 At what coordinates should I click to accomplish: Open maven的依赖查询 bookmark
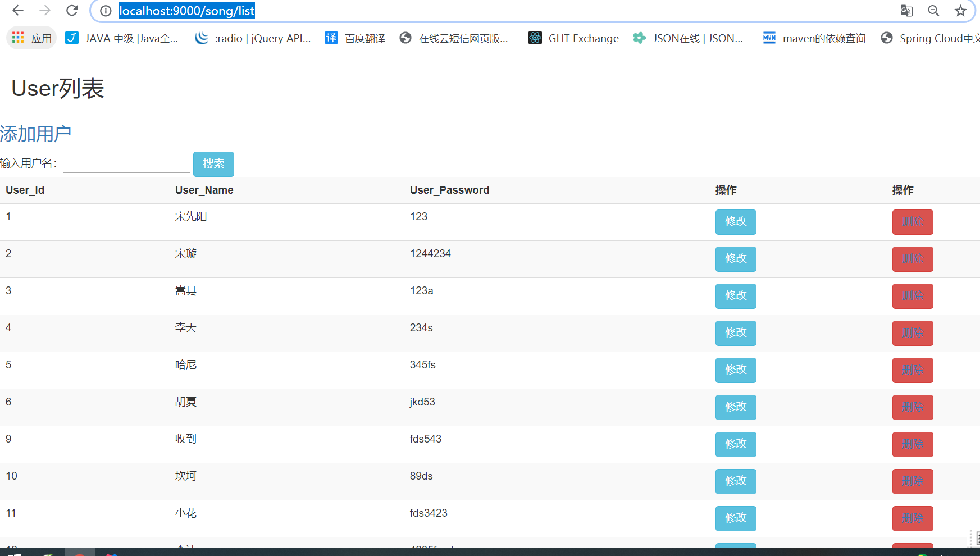click(x=814, y=38)
